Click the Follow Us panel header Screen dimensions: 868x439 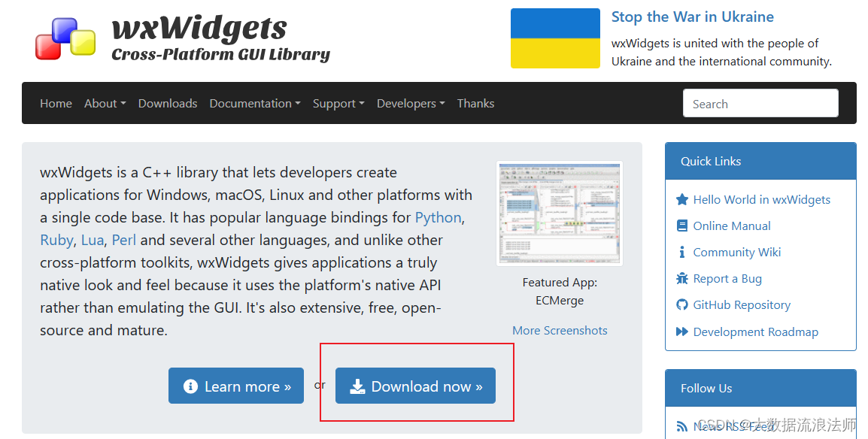pos(760,388)
